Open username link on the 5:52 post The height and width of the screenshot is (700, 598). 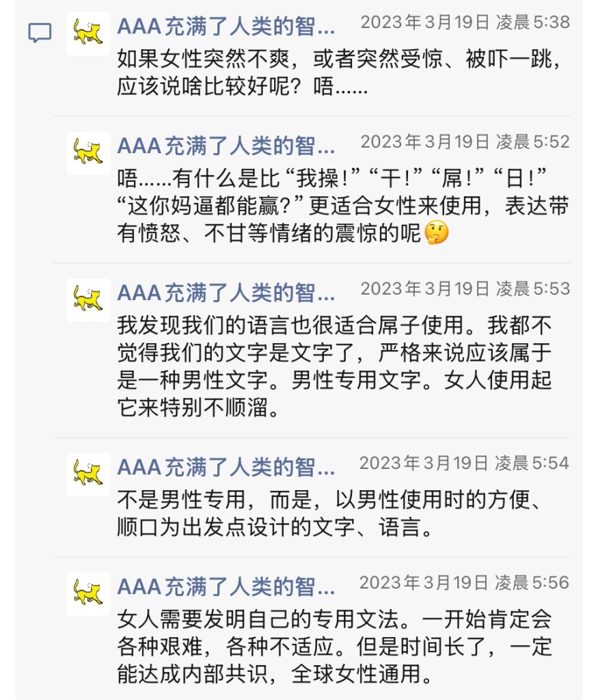point(226,146)
